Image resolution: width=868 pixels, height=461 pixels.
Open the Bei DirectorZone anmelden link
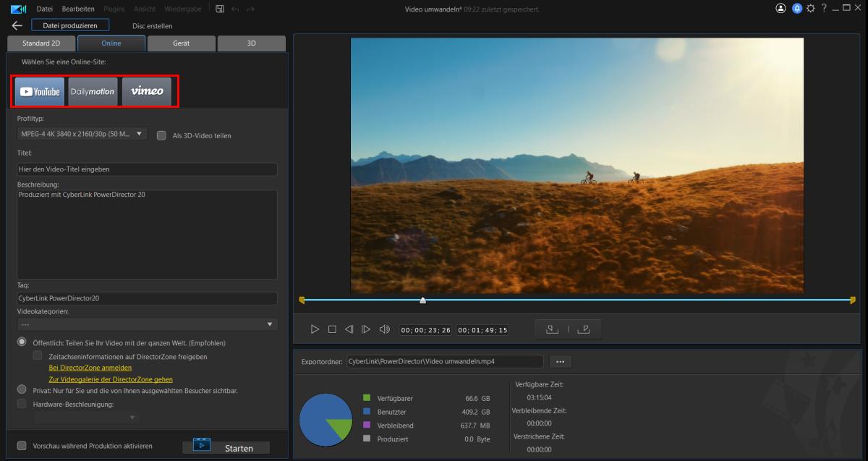[90, 368]
